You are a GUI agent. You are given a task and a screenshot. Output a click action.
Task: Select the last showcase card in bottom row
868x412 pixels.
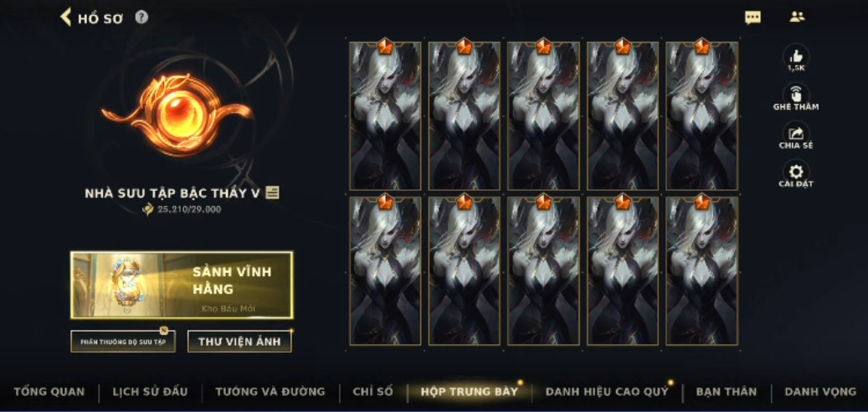pyautogui.click(x=702, y=270)
